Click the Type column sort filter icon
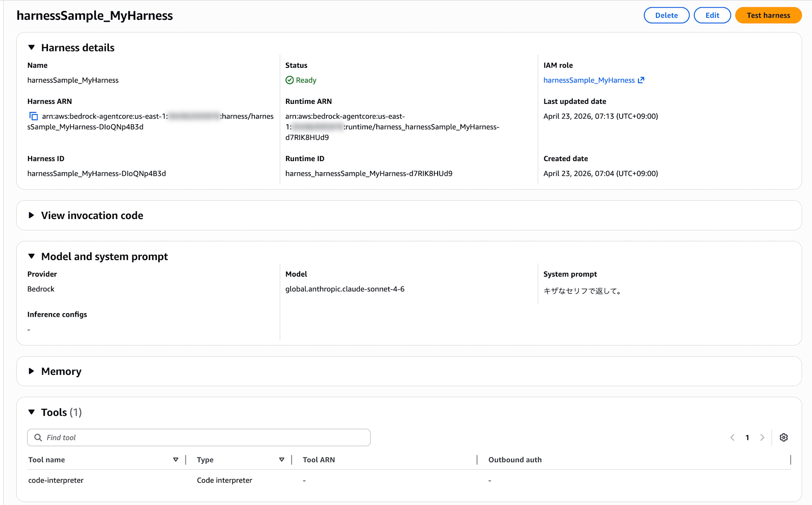This screenshot has width=812, height=505. coord(282,460)
